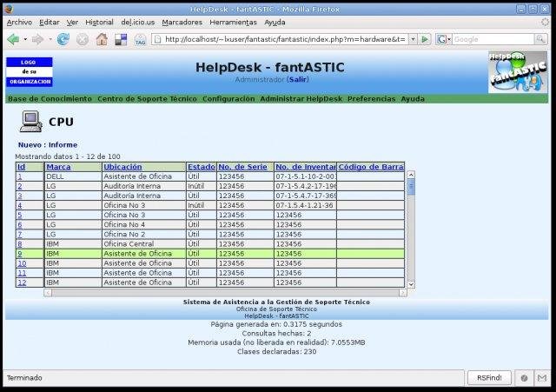556x392 pixels.
Task: Open record Id 4 link
Action: [x=20, y=205]
